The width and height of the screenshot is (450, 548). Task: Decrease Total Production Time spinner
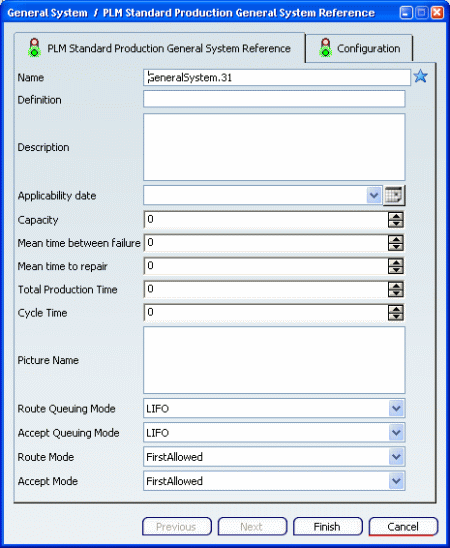click(x=396, y=294)
